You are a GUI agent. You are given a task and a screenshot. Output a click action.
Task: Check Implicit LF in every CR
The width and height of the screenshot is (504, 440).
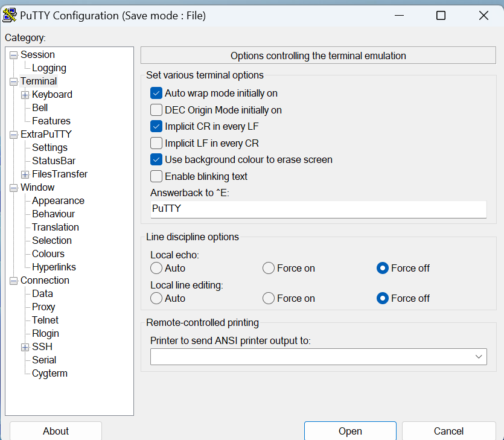tap(156, 143)
